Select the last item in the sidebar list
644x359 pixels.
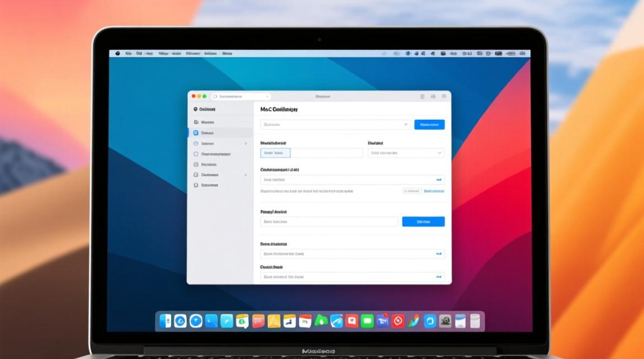[209, 185]
